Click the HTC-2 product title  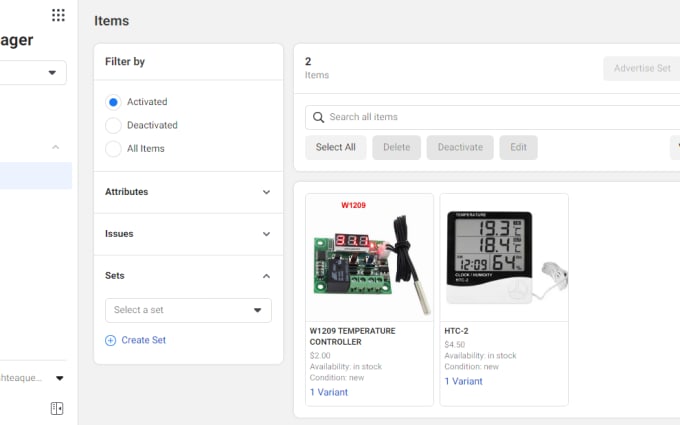tap(456, 331)
